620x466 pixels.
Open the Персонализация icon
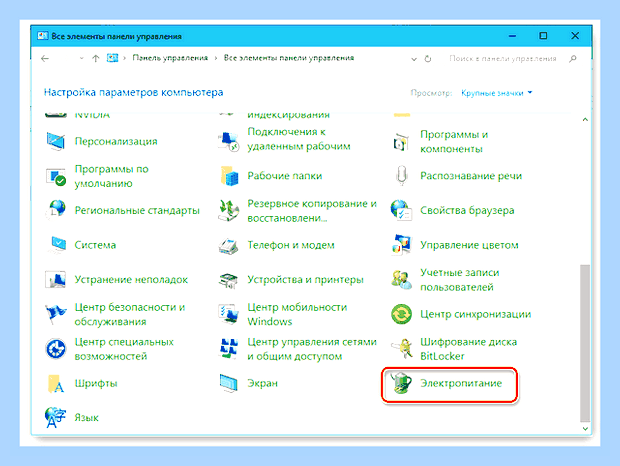55,141
